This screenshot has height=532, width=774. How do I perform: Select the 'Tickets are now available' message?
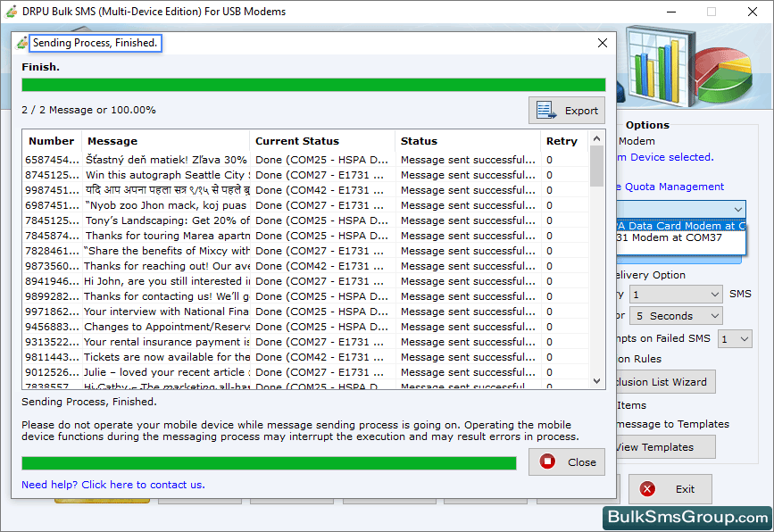pyautogui.click(x=167, y=357)
